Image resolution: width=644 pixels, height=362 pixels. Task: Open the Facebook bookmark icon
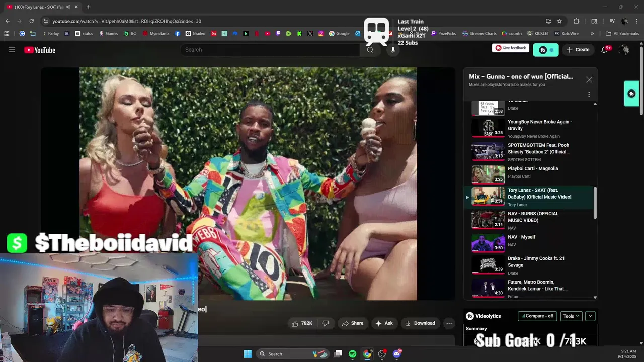coord(178,34)
